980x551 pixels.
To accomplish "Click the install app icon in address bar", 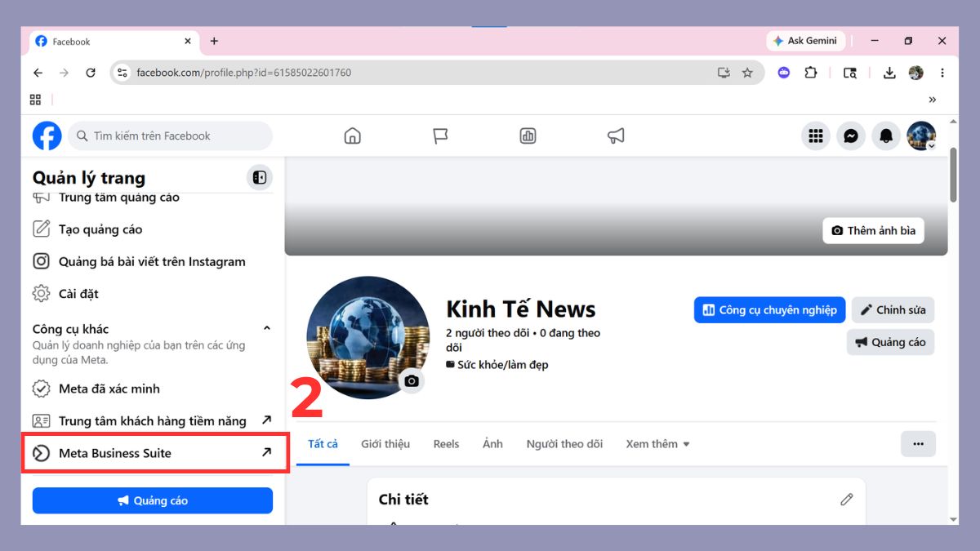I will pos(724,73).
